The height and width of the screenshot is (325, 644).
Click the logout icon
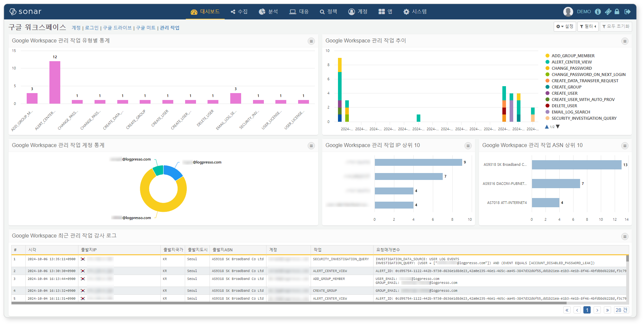628,12
